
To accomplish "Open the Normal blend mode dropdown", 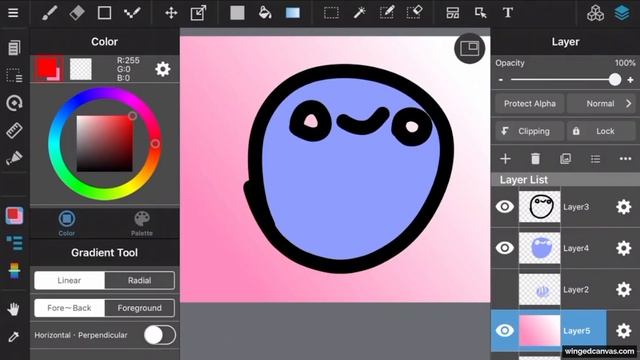I will (x=602, y=104).
